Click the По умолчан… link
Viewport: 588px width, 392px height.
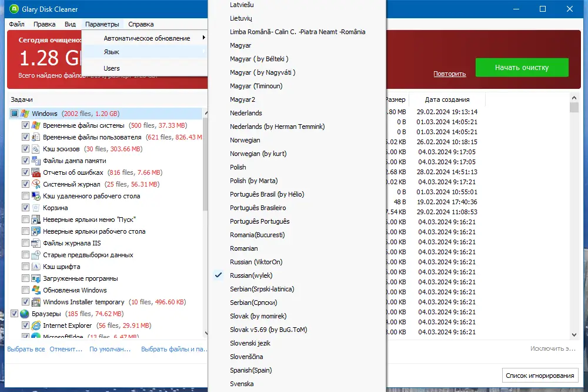click(x=110, y=349)
